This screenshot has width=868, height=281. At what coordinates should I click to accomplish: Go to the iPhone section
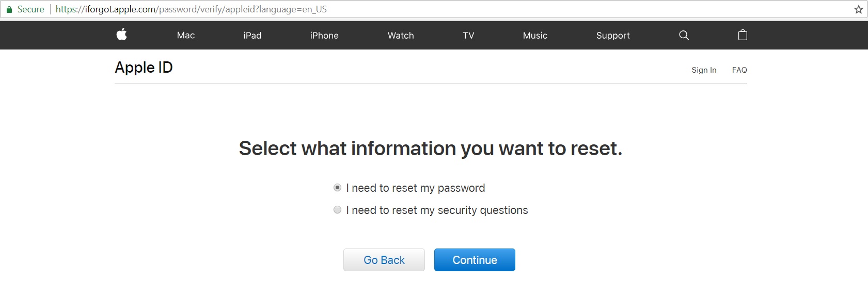tap(324, 36)
